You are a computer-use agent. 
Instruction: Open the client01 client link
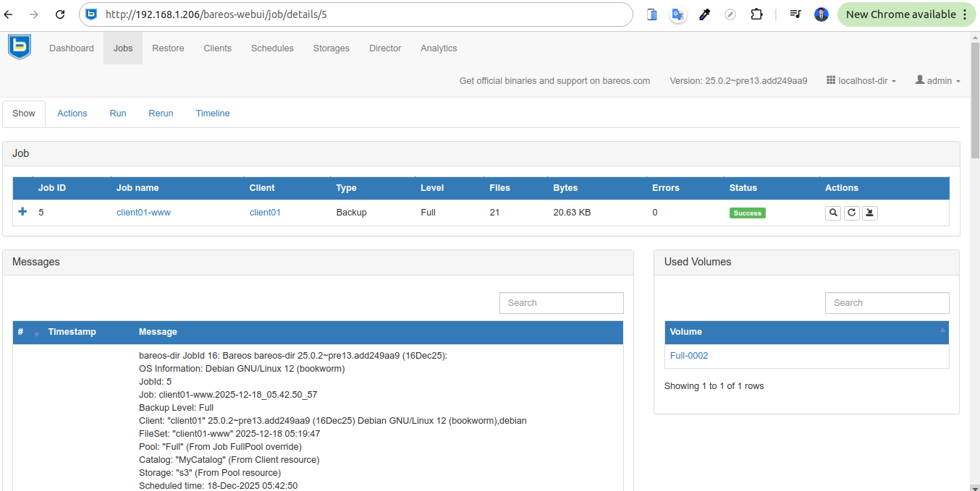(265, 213)
